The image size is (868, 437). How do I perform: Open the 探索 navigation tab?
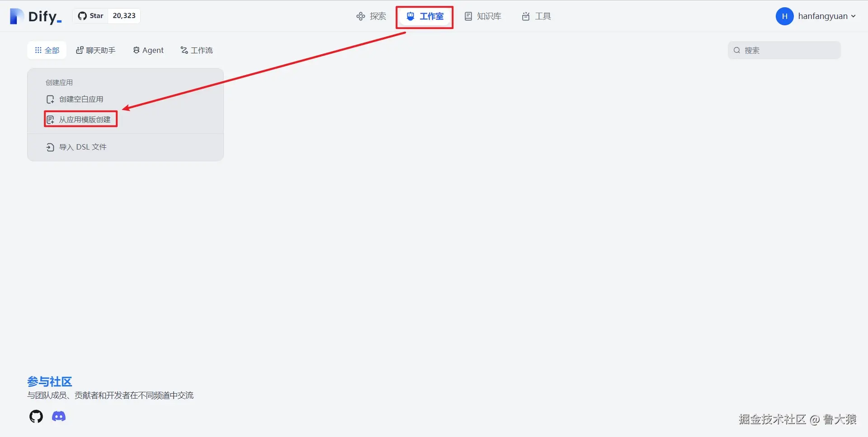click(x=371, y=16)
